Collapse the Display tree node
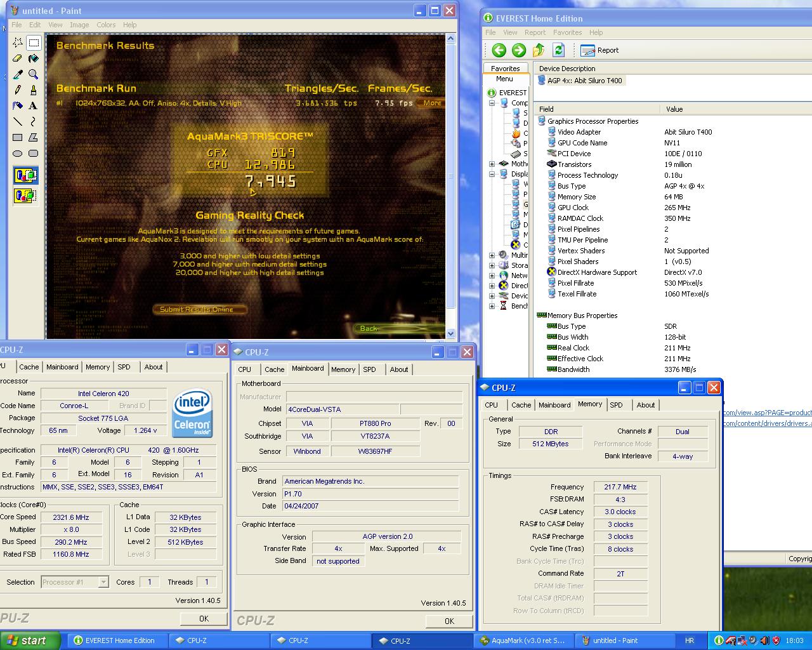The height and width of the screenshot is (650, 812). pos(492,174)
